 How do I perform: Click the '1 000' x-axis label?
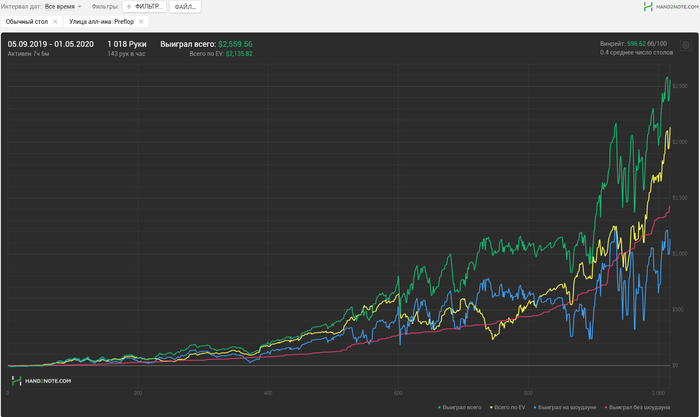658,393
